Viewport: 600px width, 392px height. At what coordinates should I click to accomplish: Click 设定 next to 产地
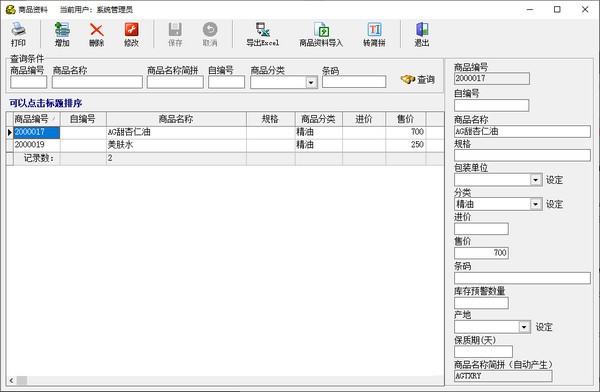coord(544,327)
